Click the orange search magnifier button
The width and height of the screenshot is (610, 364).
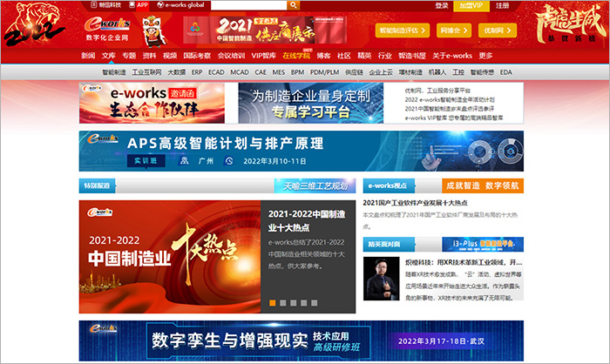click(294, 5)
